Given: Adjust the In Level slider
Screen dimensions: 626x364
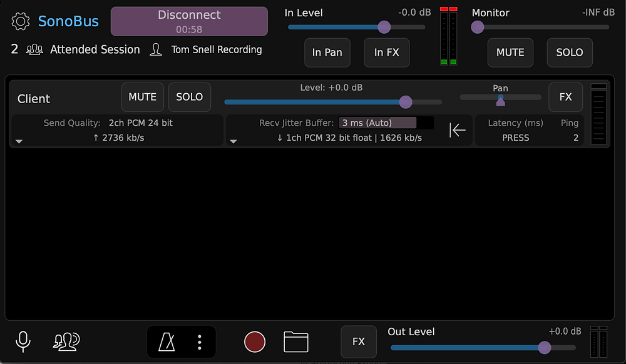Looking at the screenshot, I should [357, 27].
